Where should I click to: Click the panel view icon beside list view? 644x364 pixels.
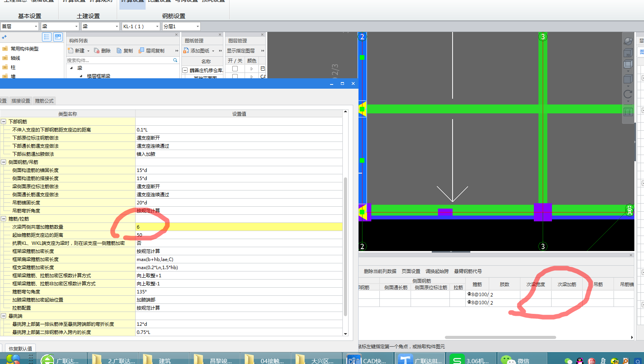58,37
